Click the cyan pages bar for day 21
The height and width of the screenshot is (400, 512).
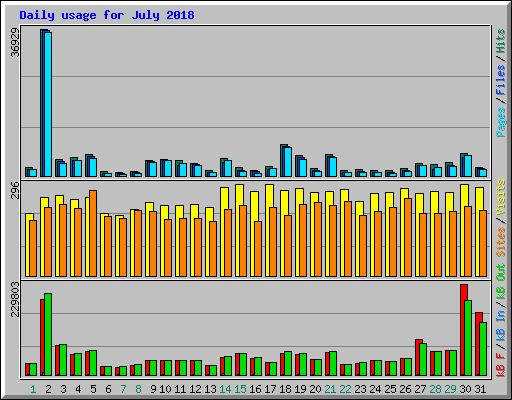click(333, 167)
